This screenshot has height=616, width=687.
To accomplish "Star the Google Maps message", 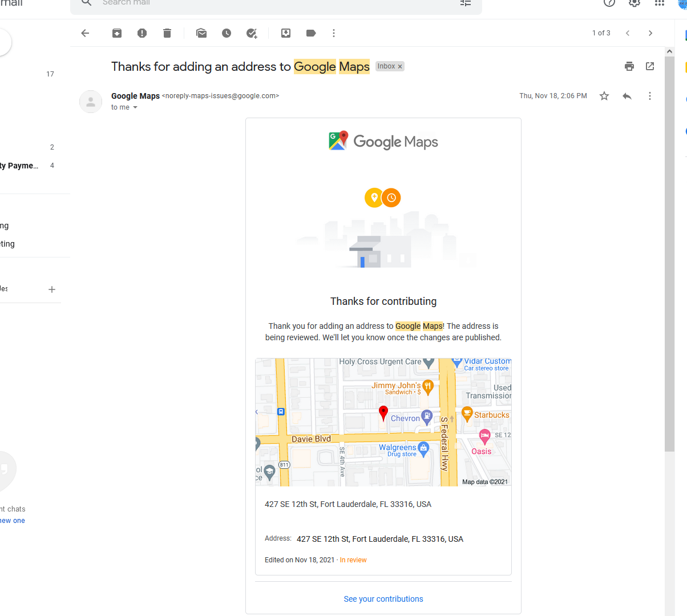I will (x=604, y=96).
